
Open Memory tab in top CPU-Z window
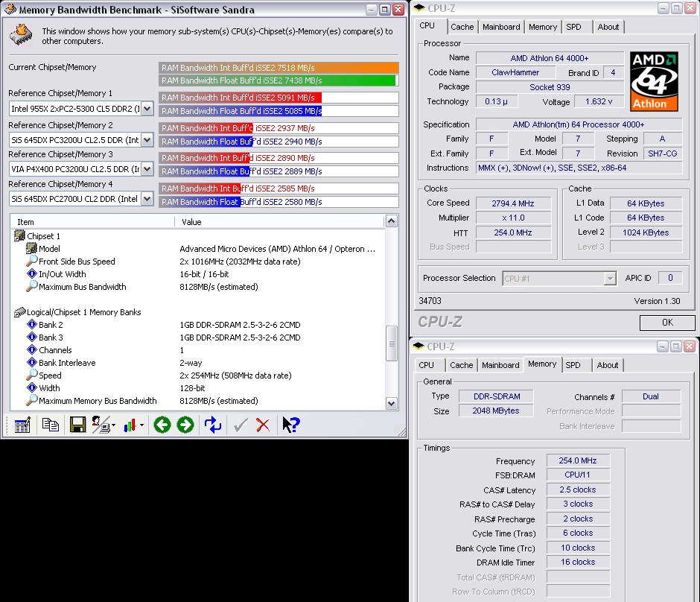click(542, 27)
